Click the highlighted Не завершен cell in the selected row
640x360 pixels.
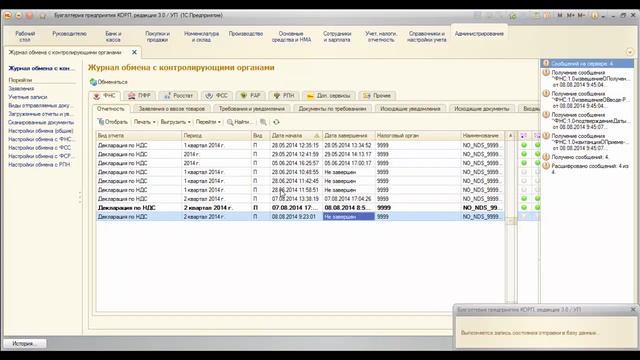pyautogui.click(x=349, y=217)
